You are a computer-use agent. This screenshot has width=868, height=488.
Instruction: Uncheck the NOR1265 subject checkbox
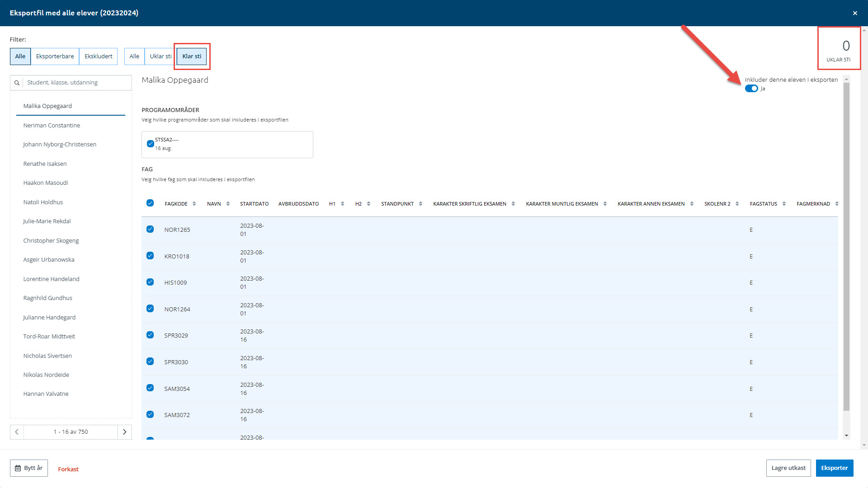tap(150, 229)
